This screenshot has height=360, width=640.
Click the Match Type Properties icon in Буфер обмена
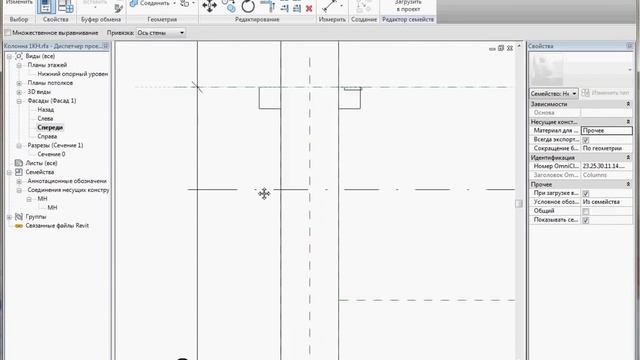pyautogui.click(x=118, y=8)
